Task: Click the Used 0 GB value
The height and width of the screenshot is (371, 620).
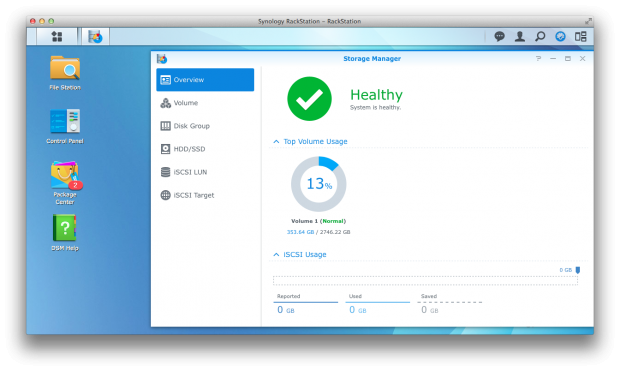Action: 357,310
